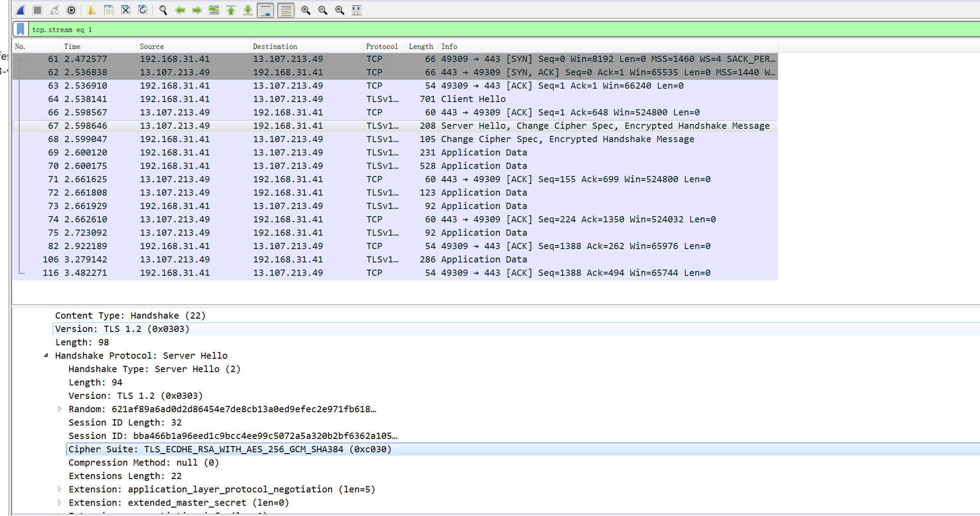The image size is (980, 516).
Task: Expand the Random field tree node
Action: [59, 409]
